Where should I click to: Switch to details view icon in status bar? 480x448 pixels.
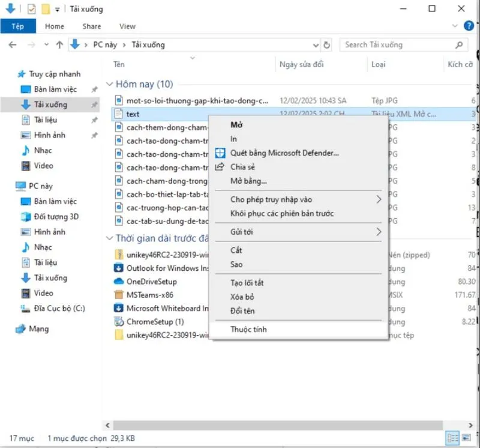tap(452, 438)
